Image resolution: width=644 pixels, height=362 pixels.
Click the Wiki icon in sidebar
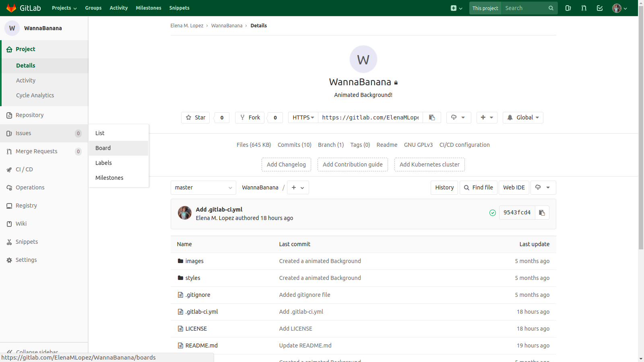tap(9, 224)
